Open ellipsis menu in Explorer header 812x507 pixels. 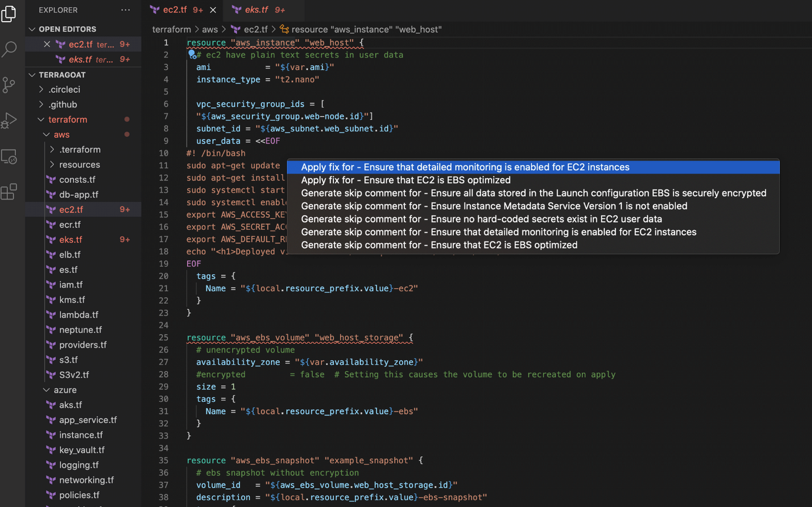(x=125, y=10)
